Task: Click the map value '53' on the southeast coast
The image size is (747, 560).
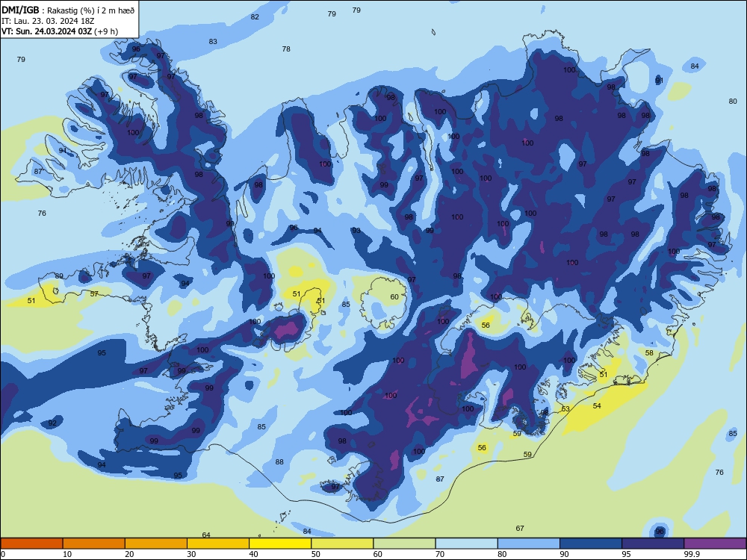Action: (565, 409)
